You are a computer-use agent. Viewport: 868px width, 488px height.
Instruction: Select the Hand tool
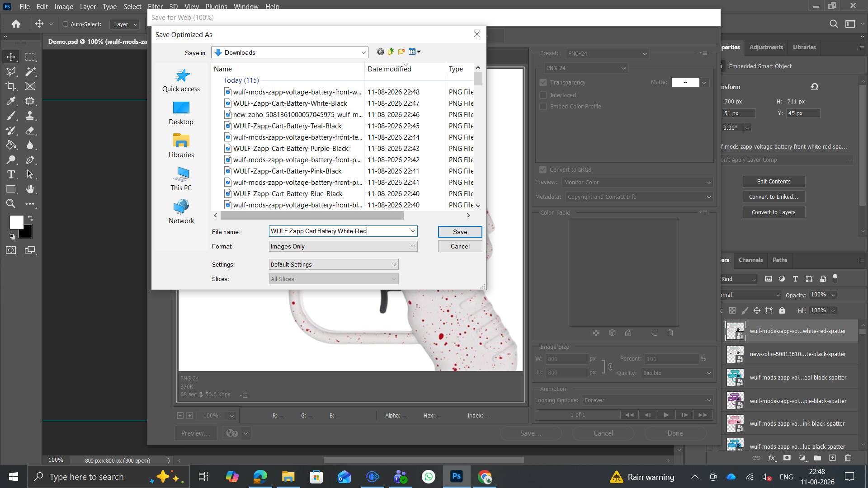click(x=30, y=189)
